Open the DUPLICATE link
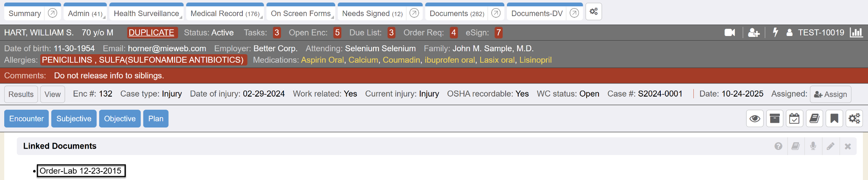The height and width of the screenshot is (180, 868). pyautogui.click(x=151, y=33)
